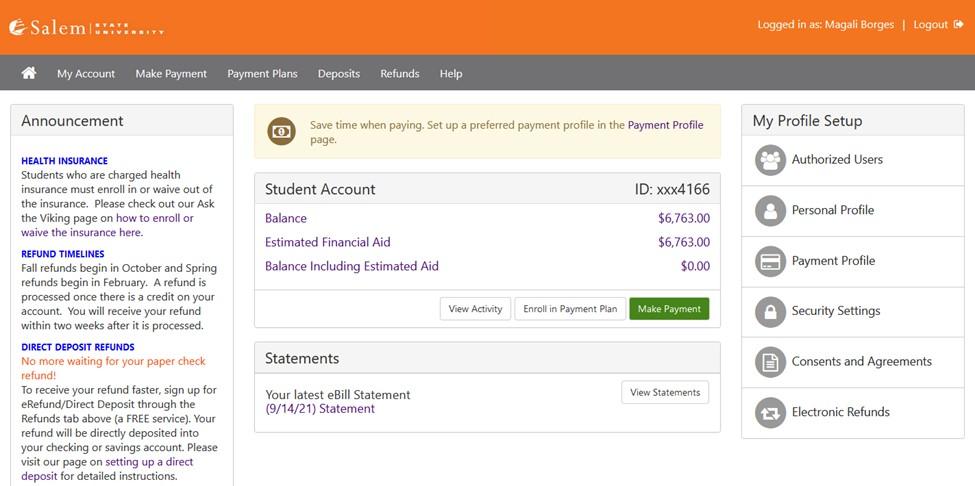Click the money icon in the payment banner

(282, 131)
